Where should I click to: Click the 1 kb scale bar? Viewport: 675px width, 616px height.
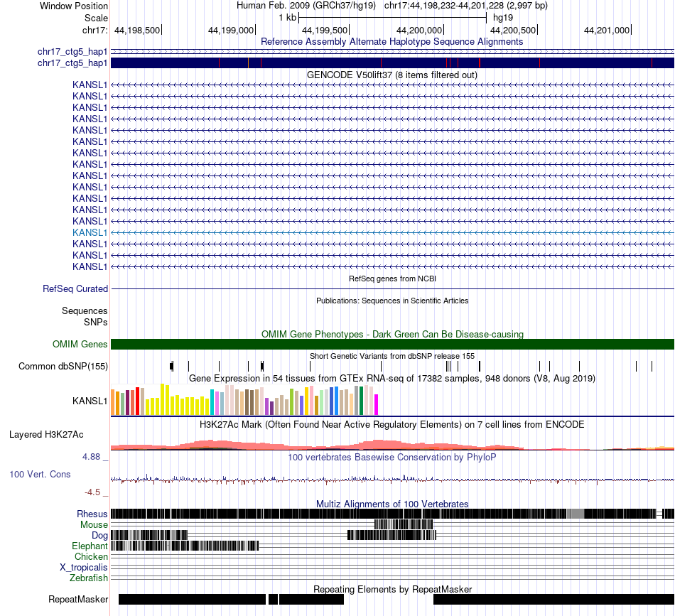(392, 18)
